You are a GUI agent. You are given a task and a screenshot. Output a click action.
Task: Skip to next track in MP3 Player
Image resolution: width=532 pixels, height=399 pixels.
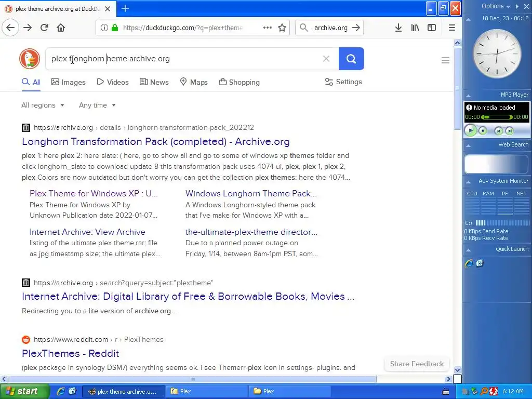509,131
